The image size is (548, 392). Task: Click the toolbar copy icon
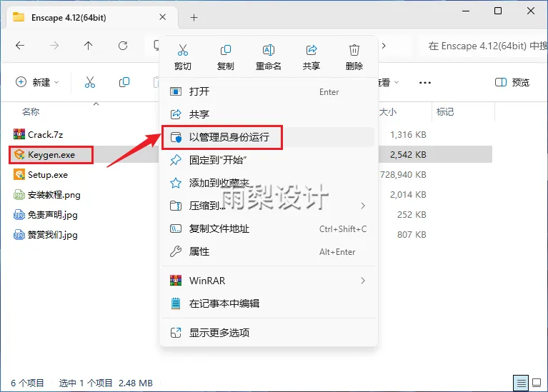[x=124, y=82]
